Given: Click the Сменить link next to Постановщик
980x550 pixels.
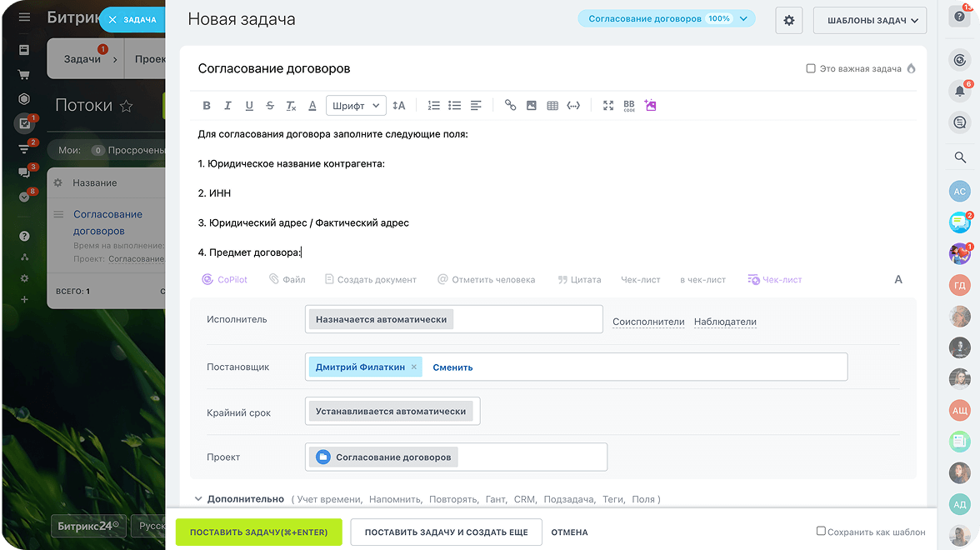Looking at the screenshot, I should pyautogui.click(x=452, y=367).
